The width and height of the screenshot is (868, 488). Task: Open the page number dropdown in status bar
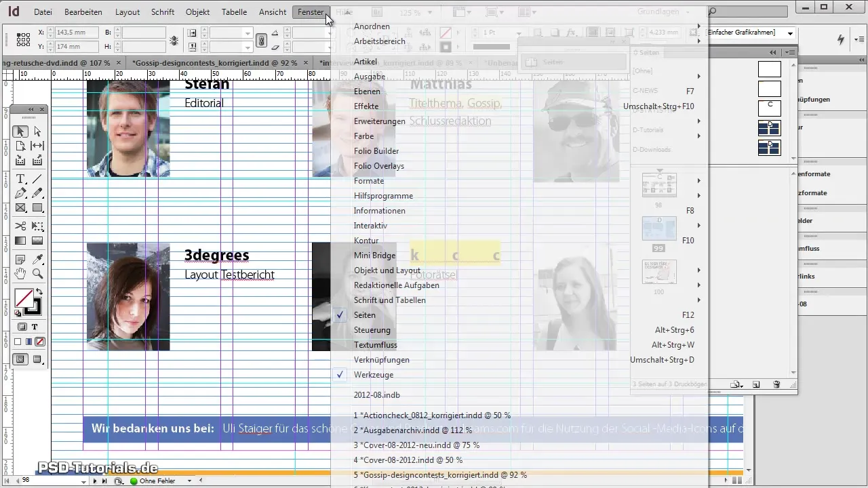click(85, 481)
